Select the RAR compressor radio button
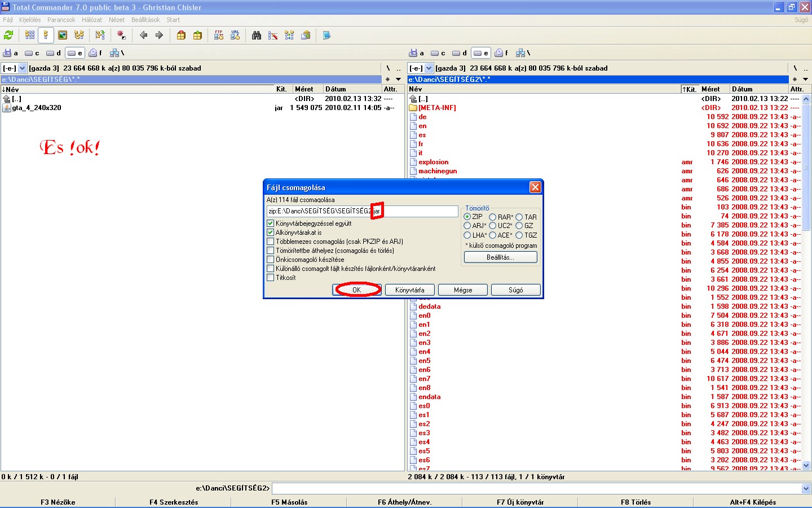Screen dimensions: 812x508 click(x=493, y=217)
